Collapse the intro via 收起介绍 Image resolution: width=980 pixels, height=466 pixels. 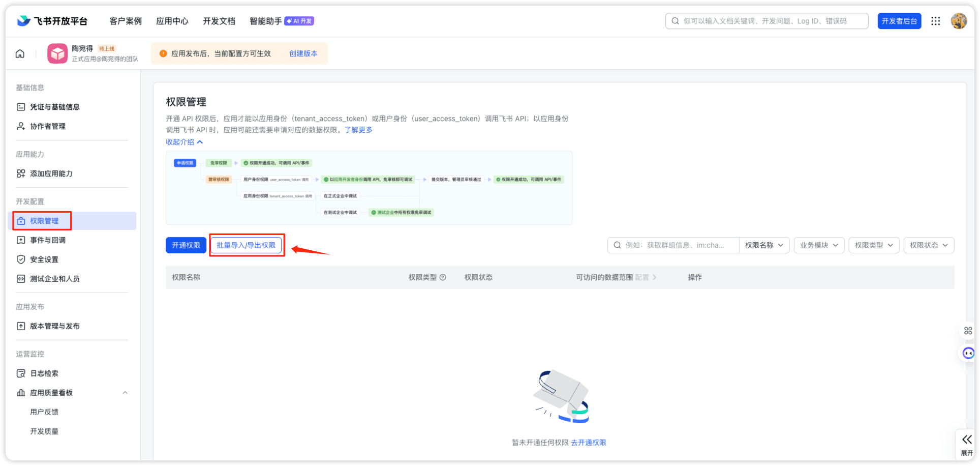pos(185,142)
